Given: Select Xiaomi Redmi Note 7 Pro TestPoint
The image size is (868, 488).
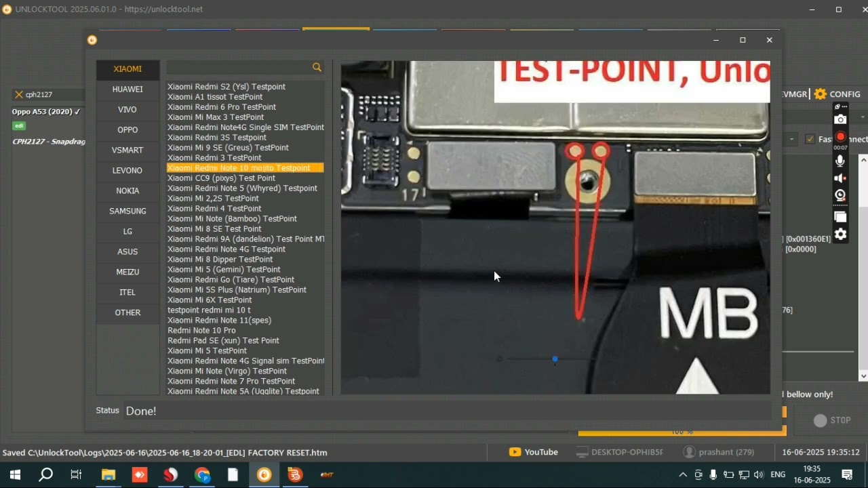Looking at the screenshot, I should point(231,382).
